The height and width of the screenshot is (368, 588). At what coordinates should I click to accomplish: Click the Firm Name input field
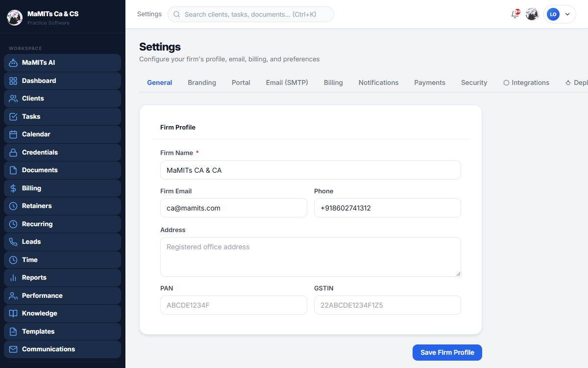pyautogui.click(x=311, y=170)
